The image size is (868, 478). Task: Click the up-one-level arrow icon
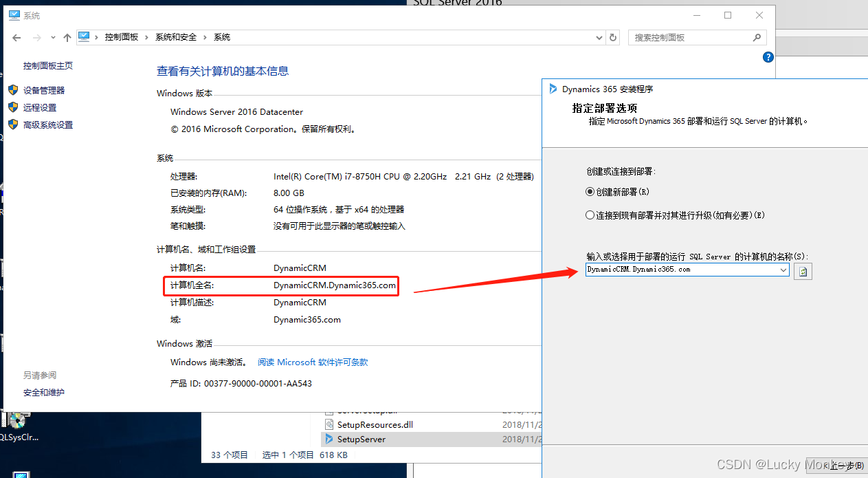coord(66,37)
